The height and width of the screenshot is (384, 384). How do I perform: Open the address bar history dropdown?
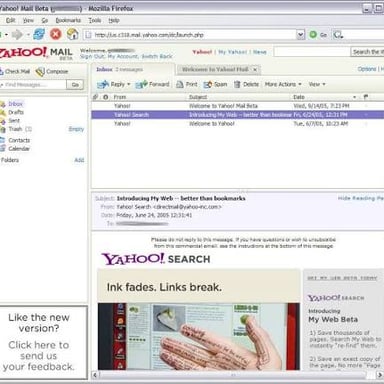coord(300,34)
